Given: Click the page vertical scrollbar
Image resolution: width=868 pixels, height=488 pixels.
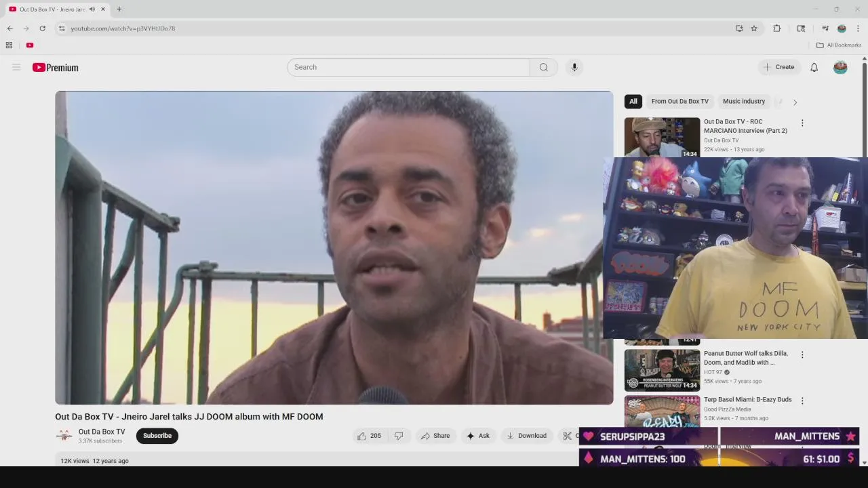Looking at the screenshot, I should [864, 261].
